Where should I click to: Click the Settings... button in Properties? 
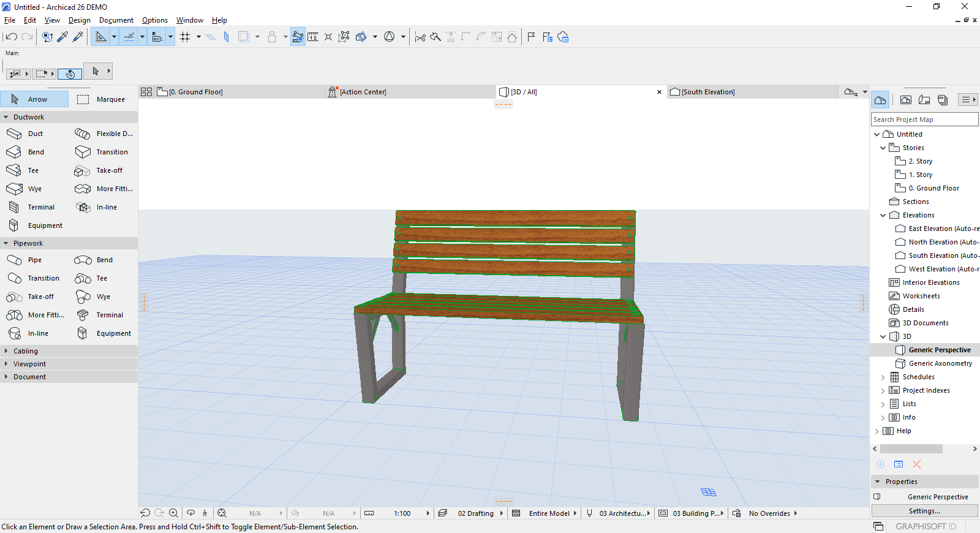(924, 511)
